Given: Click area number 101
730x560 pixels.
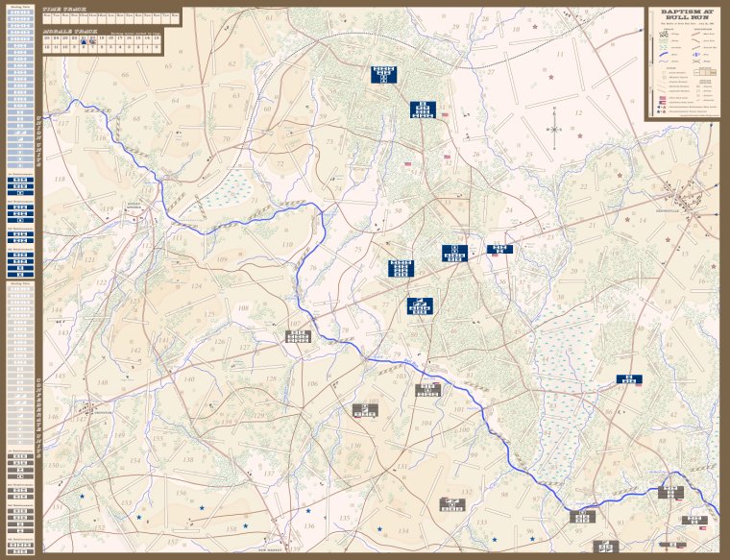Looking at the screenshot, I should point(459,409).
